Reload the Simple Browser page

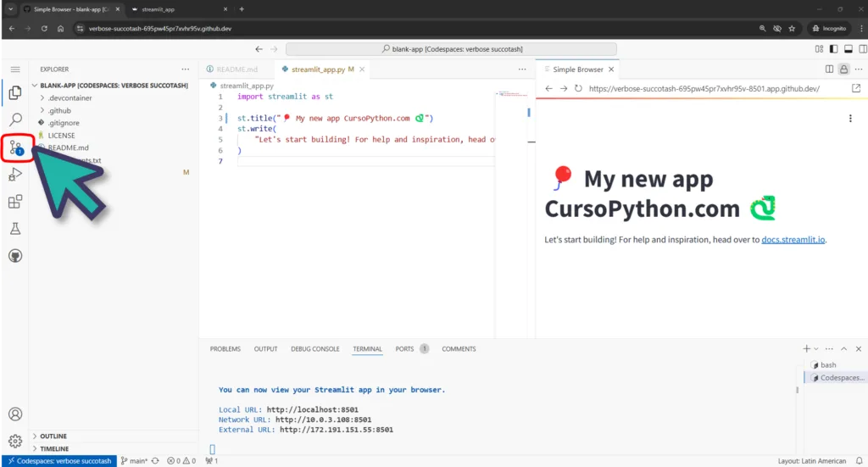578,88
